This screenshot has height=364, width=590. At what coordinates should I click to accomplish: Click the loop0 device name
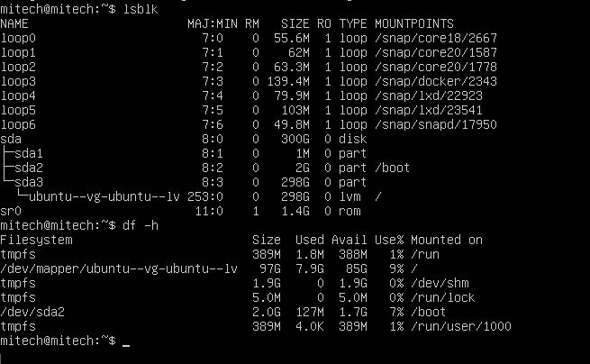[19, 37]
